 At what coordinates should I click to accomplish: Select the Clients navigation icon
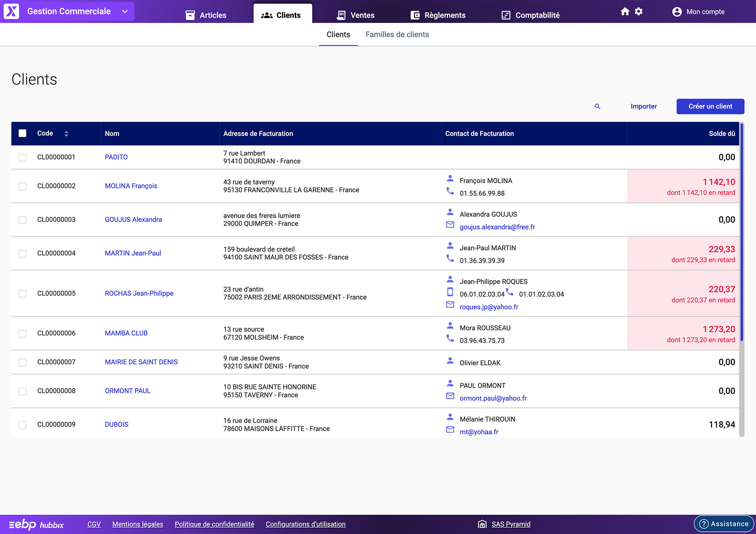267,15
